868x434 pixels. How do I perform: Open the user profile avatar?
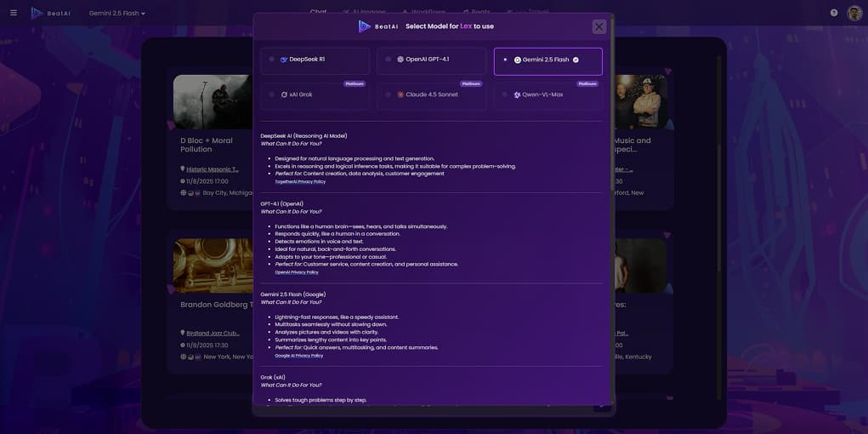pyautogui.click(x=854, y=13)
